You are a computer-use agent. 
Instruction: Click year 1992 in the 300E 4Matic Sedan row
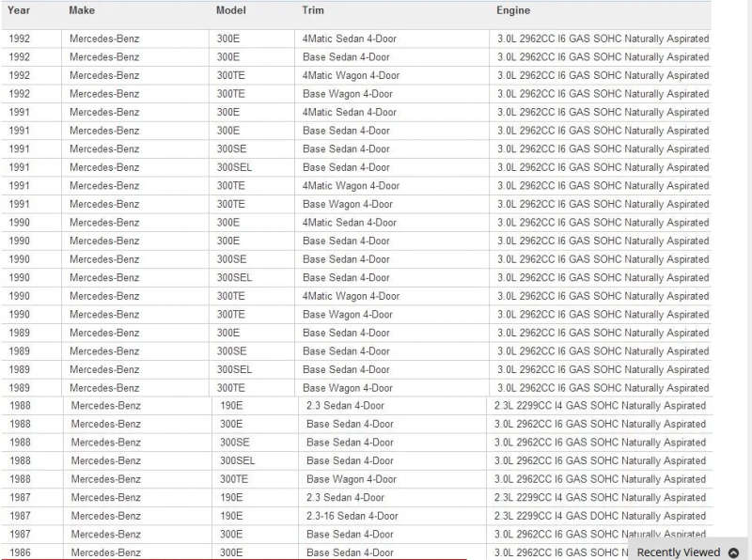[19, 39]
